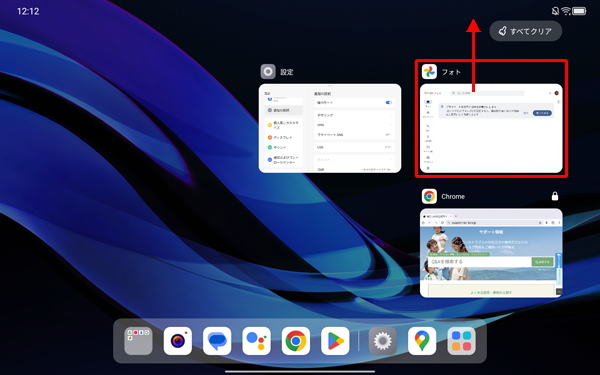Tap the Settings gear icon above 設定 card
Viewport: 600px width, 375px height.
click(x=268, y=72)
